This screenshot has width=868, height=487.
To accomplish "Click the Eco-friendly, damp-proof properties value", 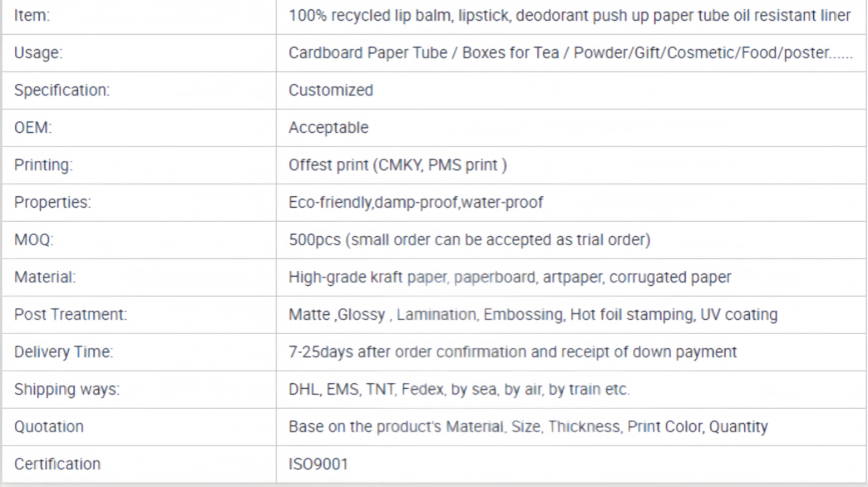I will coord(416,202).
